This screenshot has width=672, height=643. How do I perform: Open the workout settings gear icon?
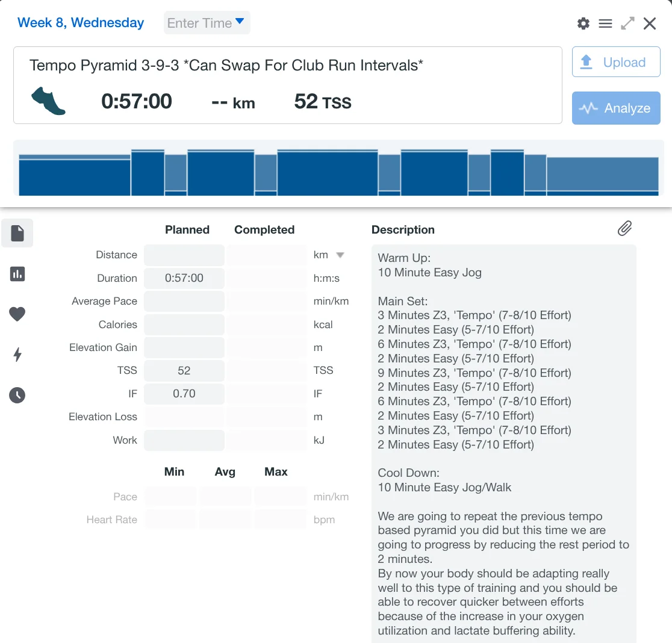click(x=583, y=23)
